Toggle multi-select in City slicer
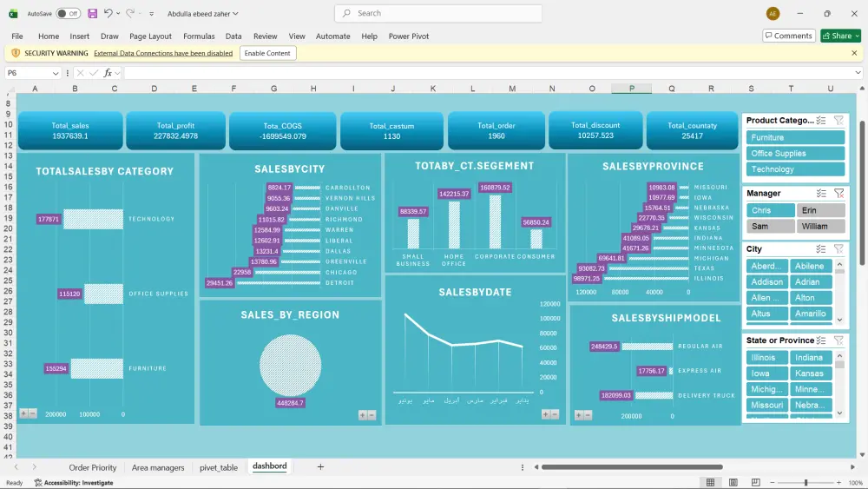868x489 pixels. tap(821, 249)
